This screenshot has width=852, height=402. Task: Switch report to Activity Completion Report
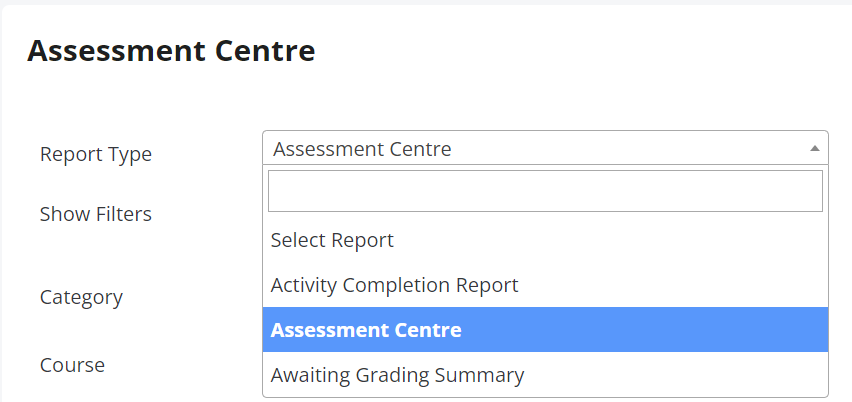tap(545, 285)
